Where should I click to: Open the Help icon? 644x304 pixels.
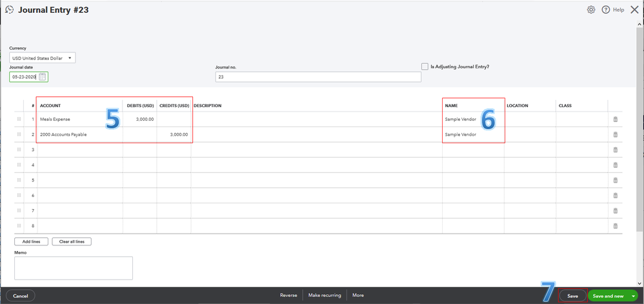(x=605, y=10)
